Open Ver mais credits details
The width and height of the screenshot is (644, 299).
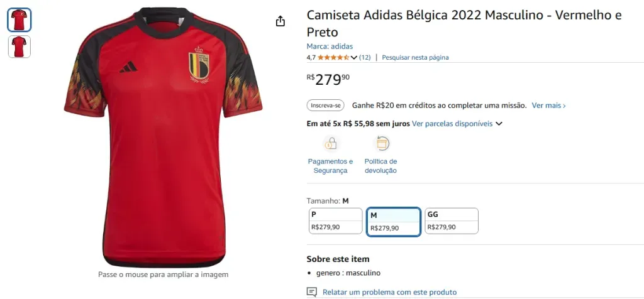point(548,106)
